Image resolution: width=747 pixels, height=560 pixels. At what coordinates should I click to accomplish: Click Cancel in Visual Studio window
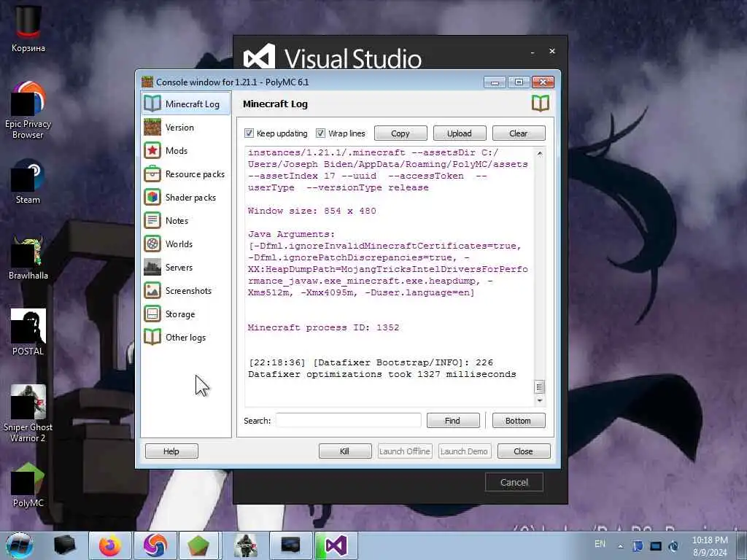click(514, 483)
